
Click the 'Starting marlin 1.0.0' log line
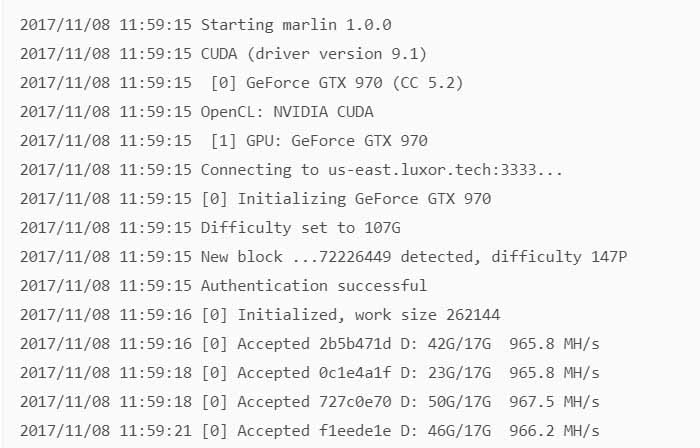[206, 25]
